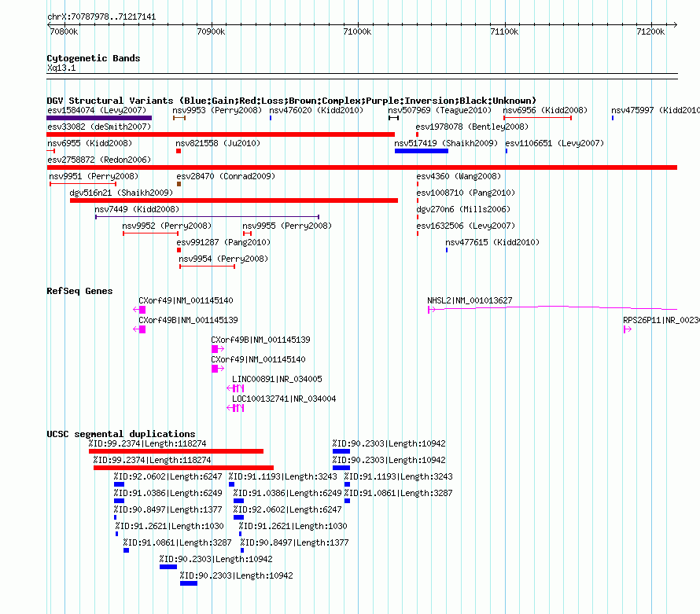Click the esv1584074 (Levy2007) purple inversion bar
Screen dimensions: 700x614
pyautogui.click(x=99, y=118)
